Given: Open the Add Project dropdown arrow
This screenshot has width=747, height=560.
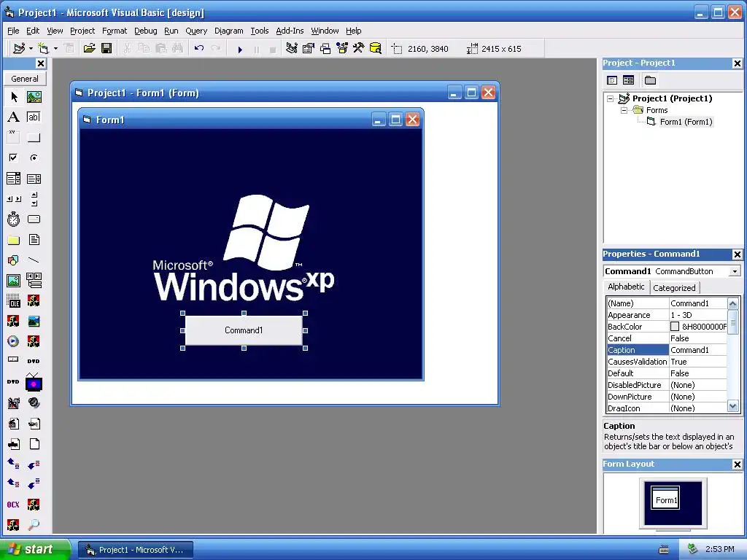Looking at the screenshot, I should (31, 48).
